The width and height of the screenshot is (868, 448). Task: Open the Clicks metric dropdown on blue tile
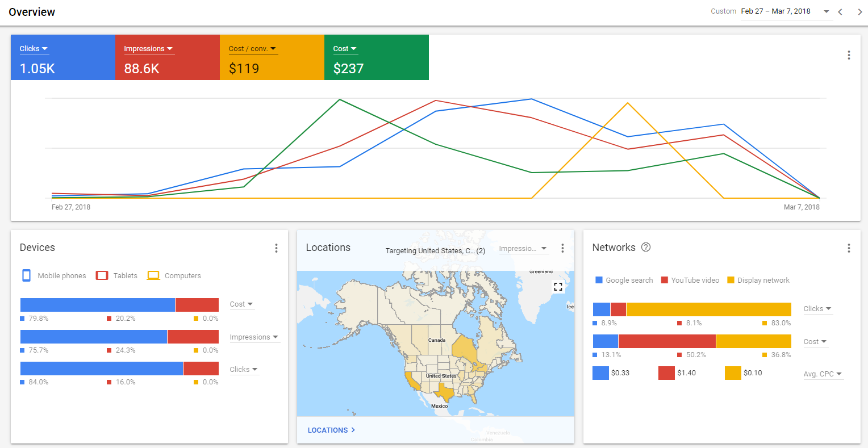34,49
